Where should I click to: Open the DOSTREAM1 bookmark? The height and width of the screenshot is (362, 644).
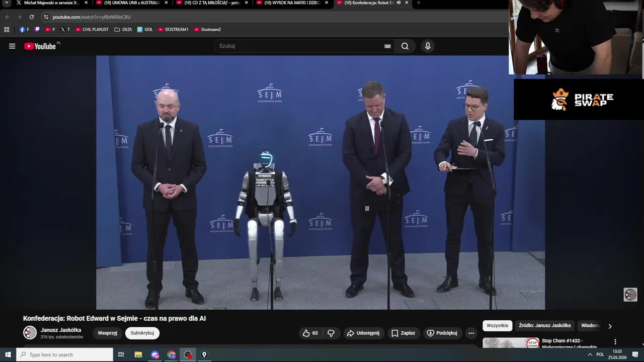(173, 30)
